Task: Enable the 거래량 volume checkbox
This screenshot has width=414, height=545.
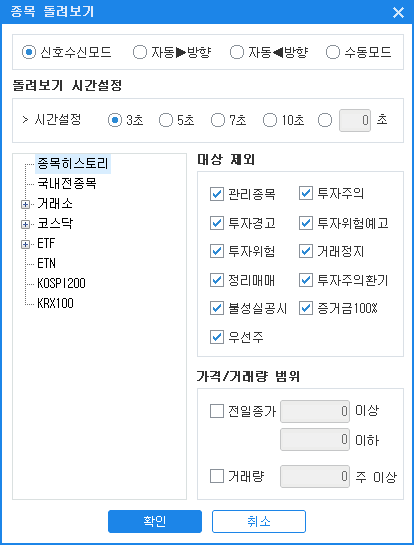Action: coord(217,476)
